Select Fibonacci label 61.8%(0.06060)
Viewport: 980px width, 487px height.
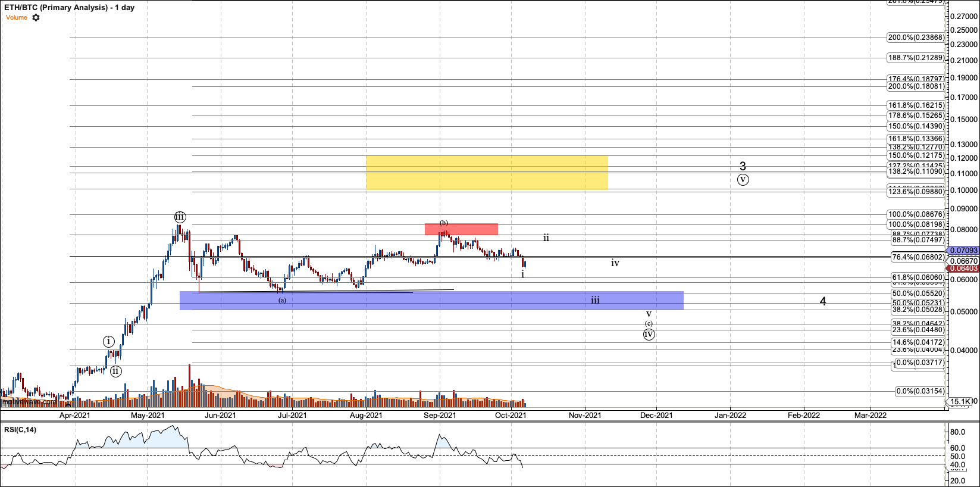tap(918, 277)
